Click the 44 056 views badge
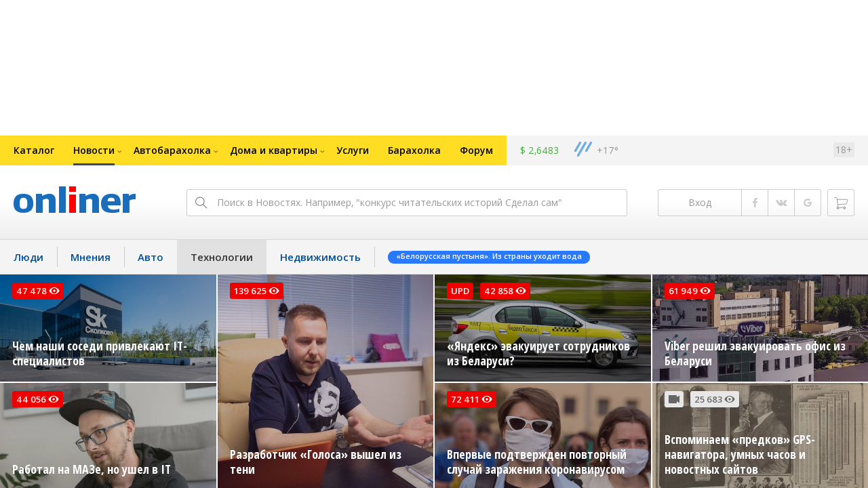The height and width of the screenshot is (488, 868). 38,399
